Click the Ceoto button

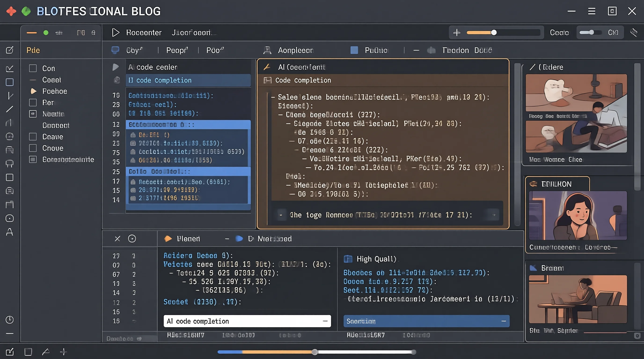point(559,32)
